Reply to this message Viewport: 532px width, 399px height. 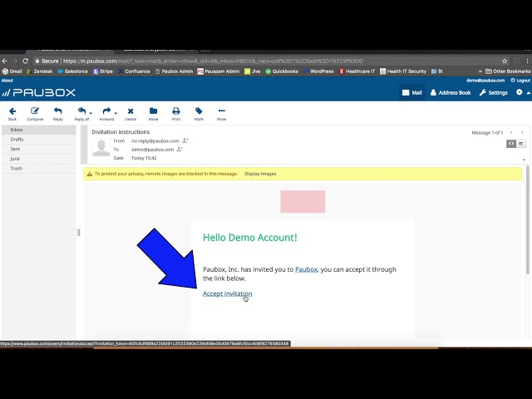[58, 114]
